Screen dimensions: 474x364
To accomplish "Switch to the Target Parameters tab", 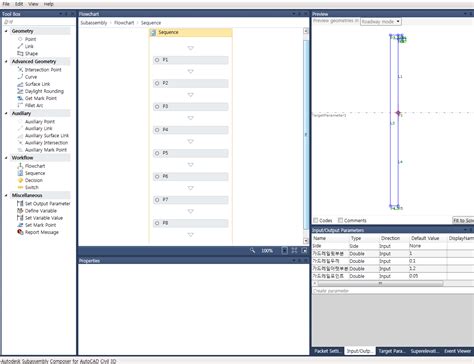I will (391, 351).
